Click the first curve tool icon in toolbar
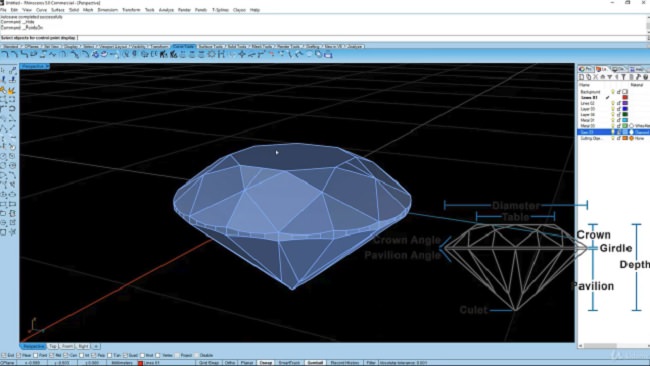Screen dimensions: 650x366 coord(5,54)
